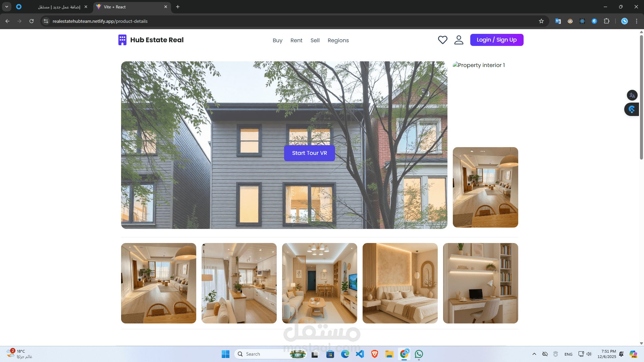Go to the Buy nav item
The width and height of the screenshot is (644, 362).
tap(277, 40)
